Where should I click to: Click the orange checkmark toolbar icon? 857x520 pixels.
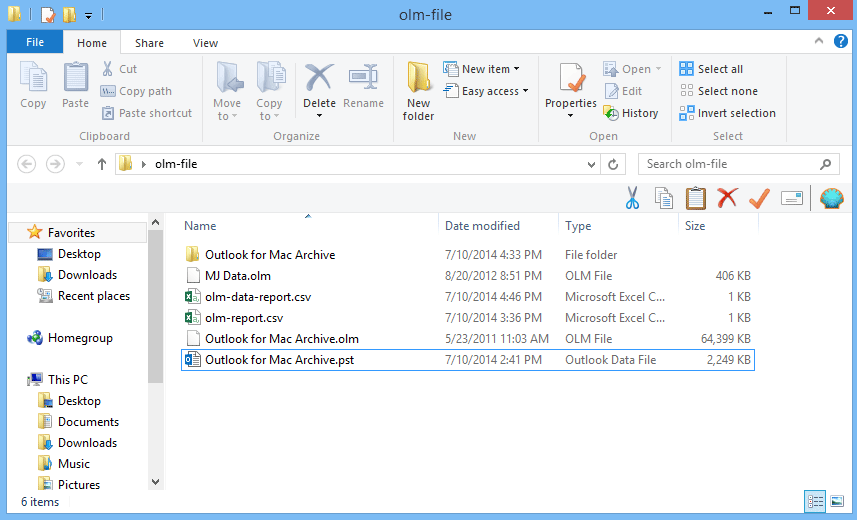pos(759,198)
